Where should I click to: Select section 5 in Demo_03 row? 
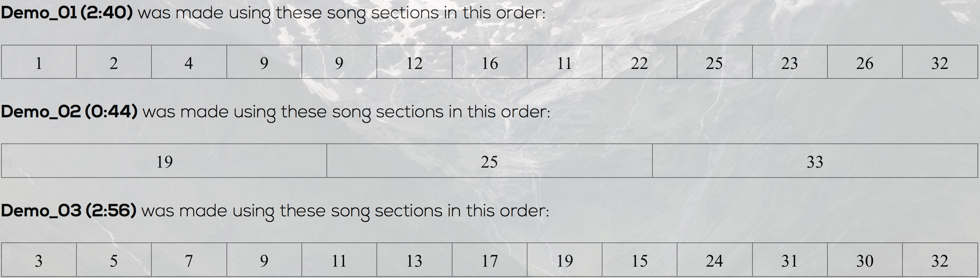114,260
